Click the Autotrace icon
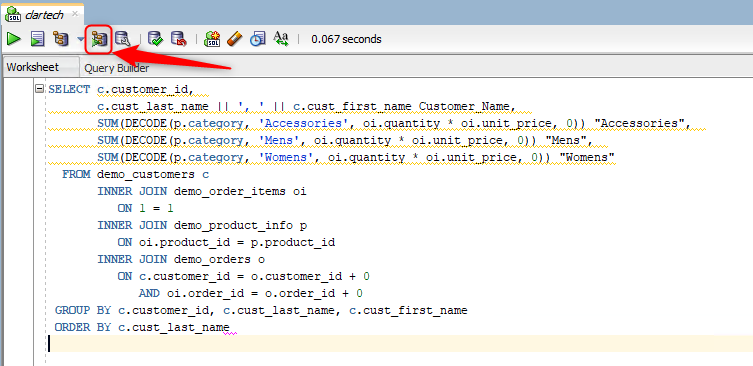The image size is (753, 366). [x=99, y=39]
